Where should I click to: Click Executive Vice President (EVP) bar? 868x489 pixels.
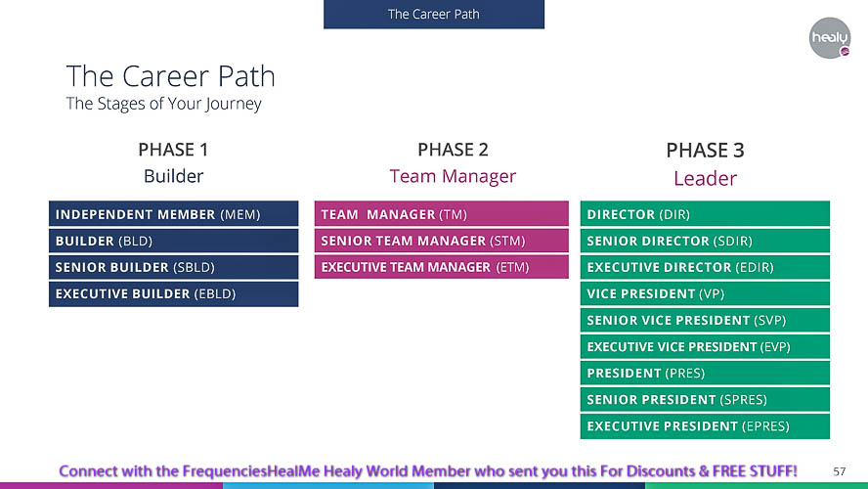[705, 346]
